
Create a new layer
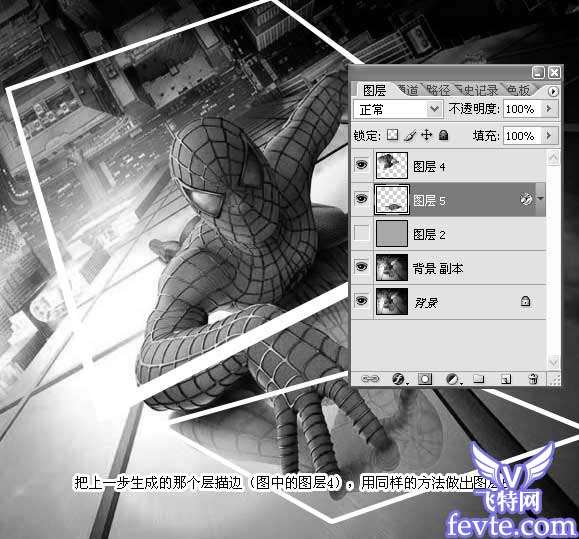coord(506,379)
